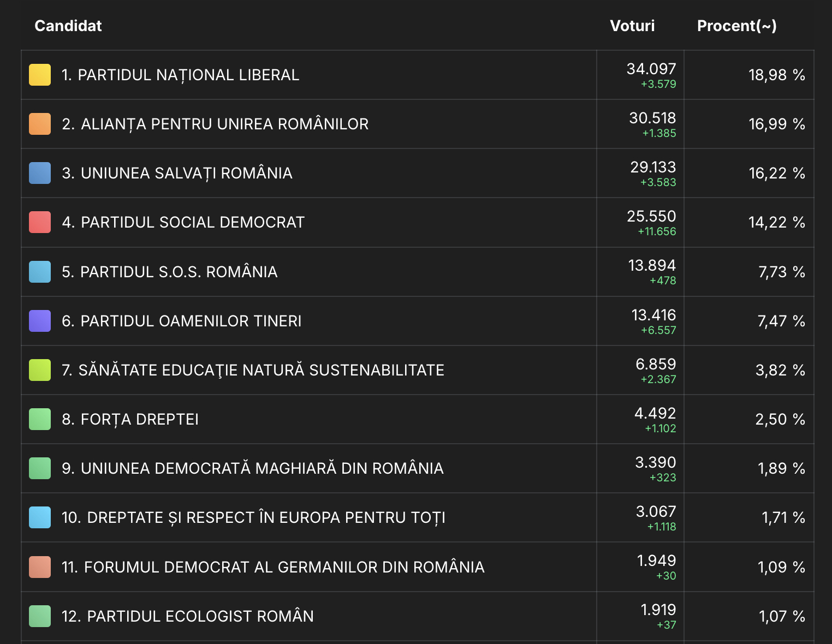832x644 pixels.
Task: Click the percentage 14,22 %
Action: [777, 223]
